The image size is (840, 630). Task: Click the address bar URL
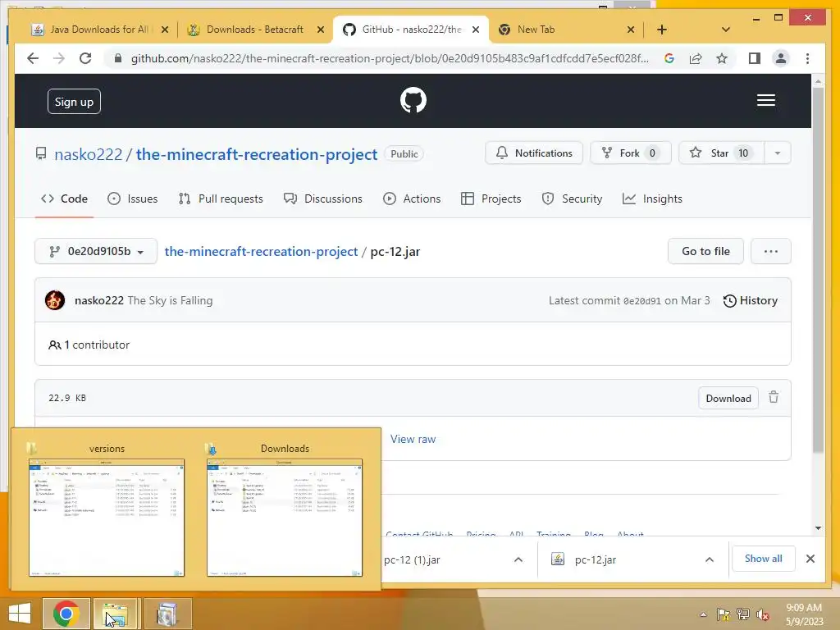tap(390, 58)
